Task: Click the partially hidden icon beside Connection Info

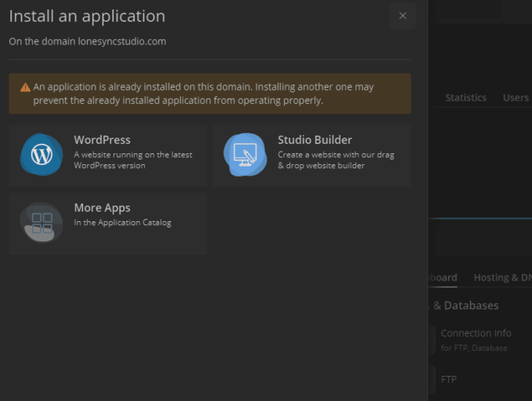Action: point(432,340)
